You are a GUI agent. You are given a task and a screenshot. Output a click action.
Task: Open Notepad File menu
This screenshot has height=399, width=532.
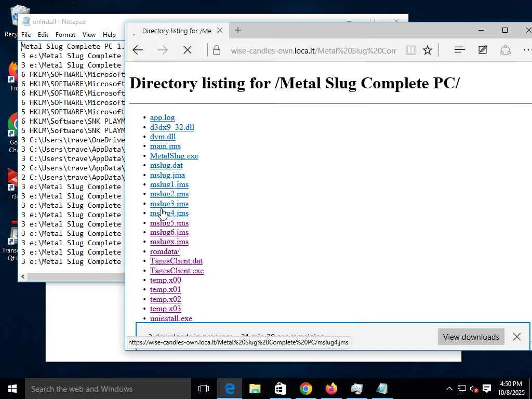pyautogui.click(x=26, y=35)
